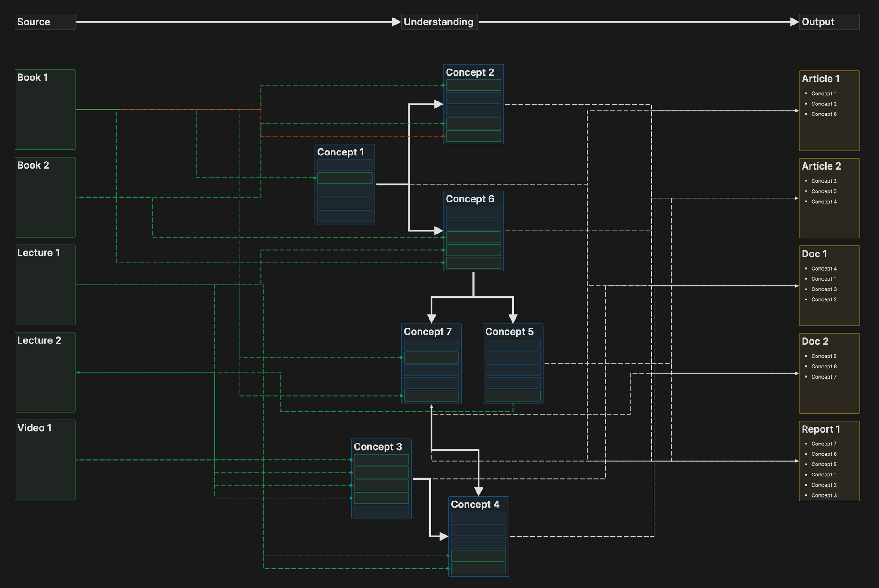
Task: Select the Book 2 source card
Action: click(45, 197)
